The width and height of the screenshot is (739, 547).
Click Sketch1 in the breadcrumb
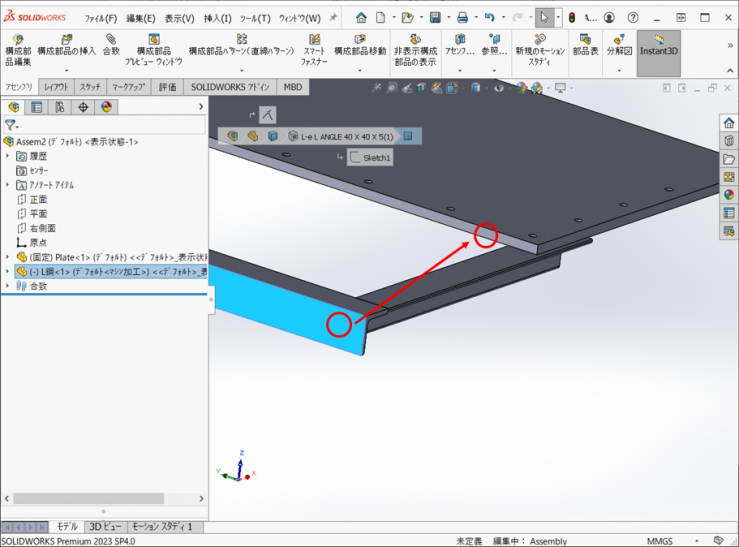370,158
